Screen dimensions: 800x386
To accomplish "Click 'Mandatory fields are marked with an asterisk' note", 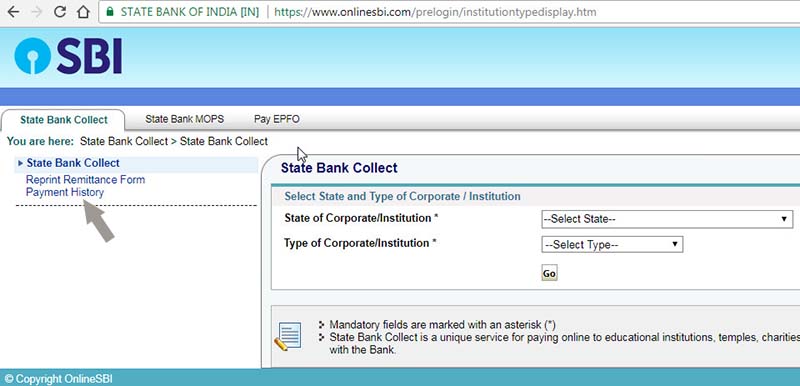I will click(x=442, y=325).
